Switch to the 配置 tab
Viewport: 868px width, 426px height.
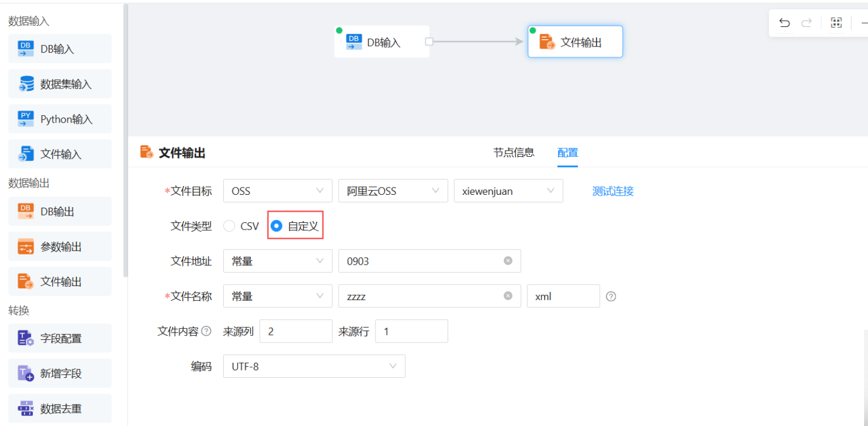567,152
